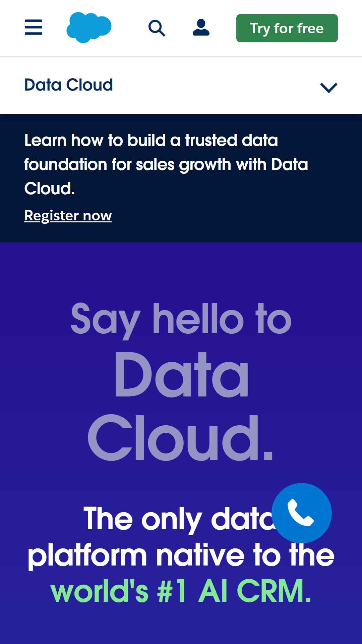The image size is (362, 644).
Task: Click the 'platform native to the' line
Action: pyautogui.click(x=181, y=555)
